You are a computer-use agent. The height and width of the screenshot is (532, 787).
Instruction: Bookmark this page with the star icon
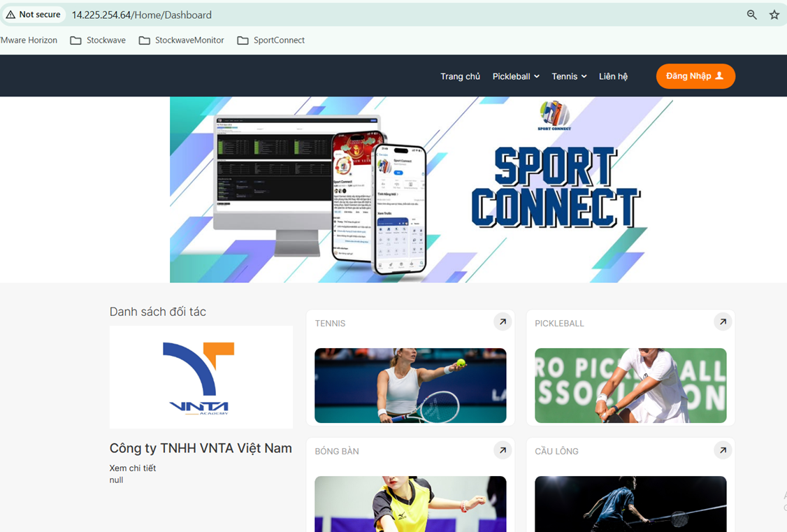(x=774, y=15)
